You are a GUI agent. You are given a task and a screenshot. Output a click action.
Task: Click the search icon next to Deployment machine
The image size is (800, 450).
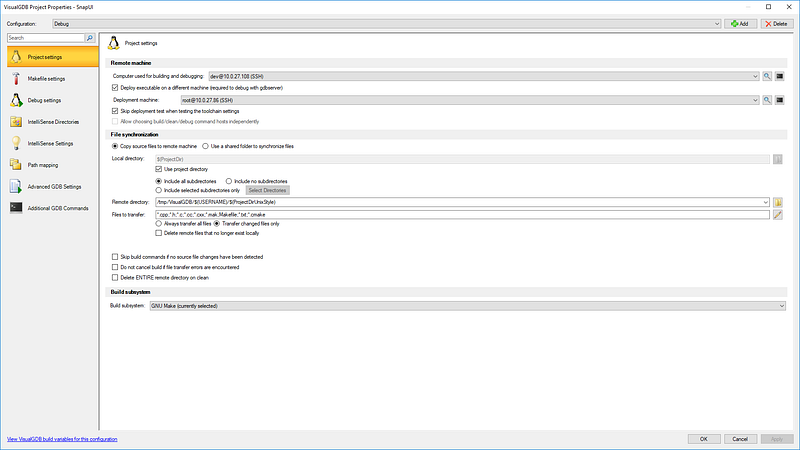click(767, 100)
